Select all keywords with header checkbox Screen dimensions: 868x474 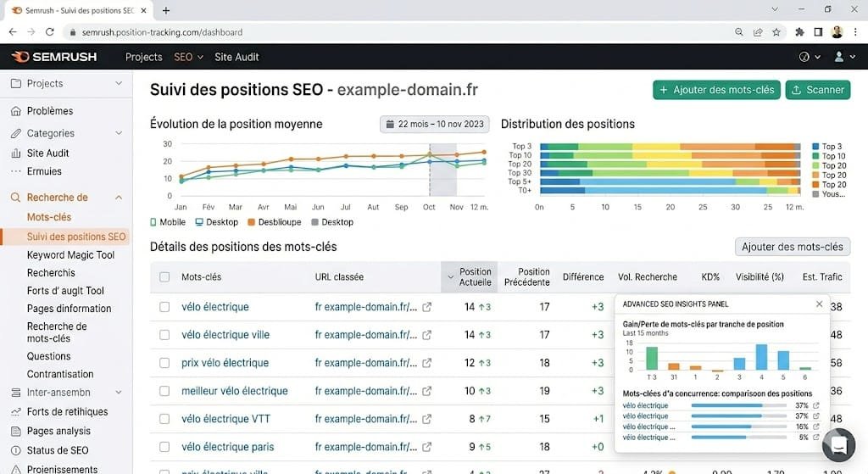tap(164, 277)
